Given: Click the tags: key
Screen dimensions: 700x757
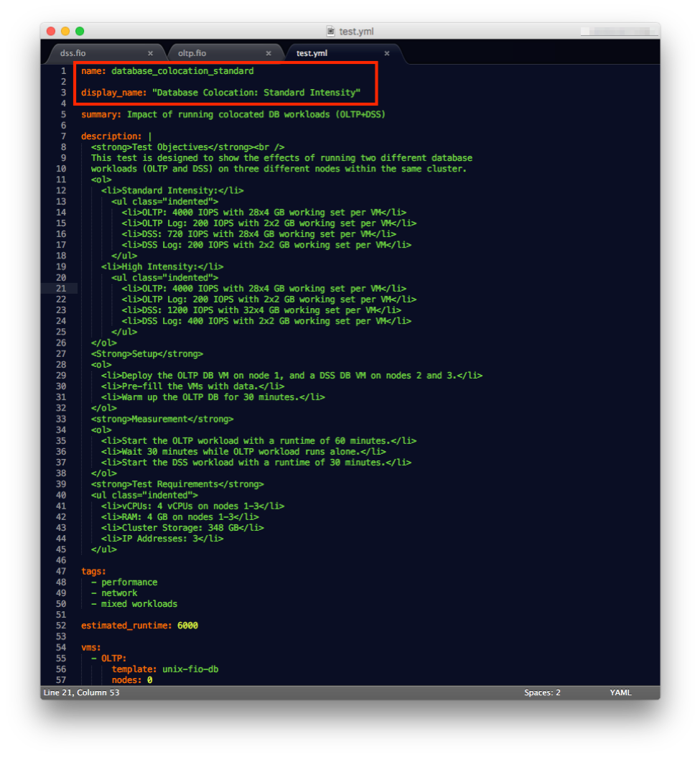Looking at the screenshot, I should point(93,572).
